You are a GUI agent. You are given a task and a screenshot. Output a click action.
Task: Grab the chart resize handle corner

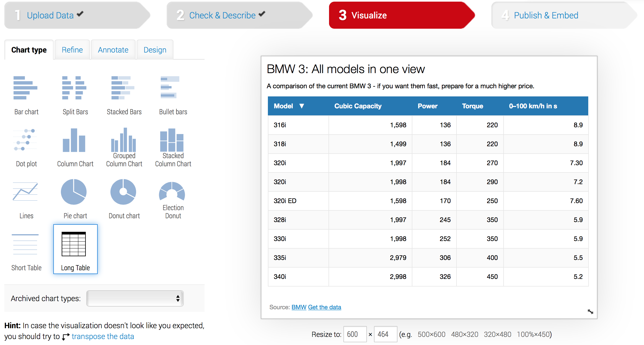click(x=590, y=312)
